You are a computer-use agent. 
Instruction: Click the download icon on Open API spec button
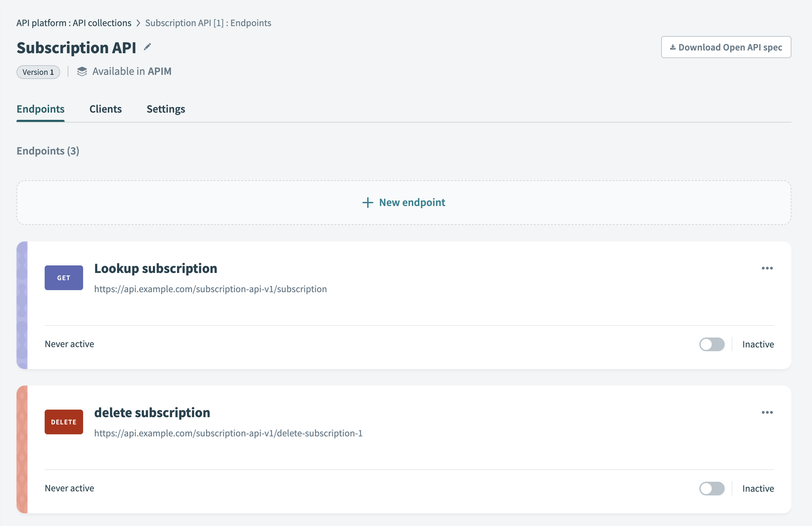coord(673,47)
